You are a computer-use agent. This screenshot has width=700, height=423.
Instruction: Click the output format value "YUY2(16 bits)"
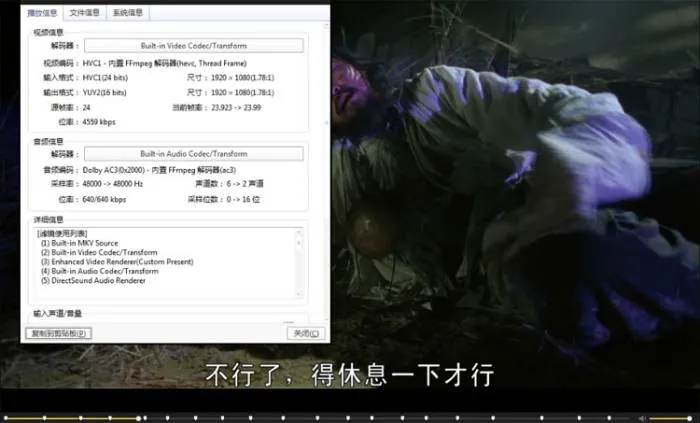(x=104, y=93)
